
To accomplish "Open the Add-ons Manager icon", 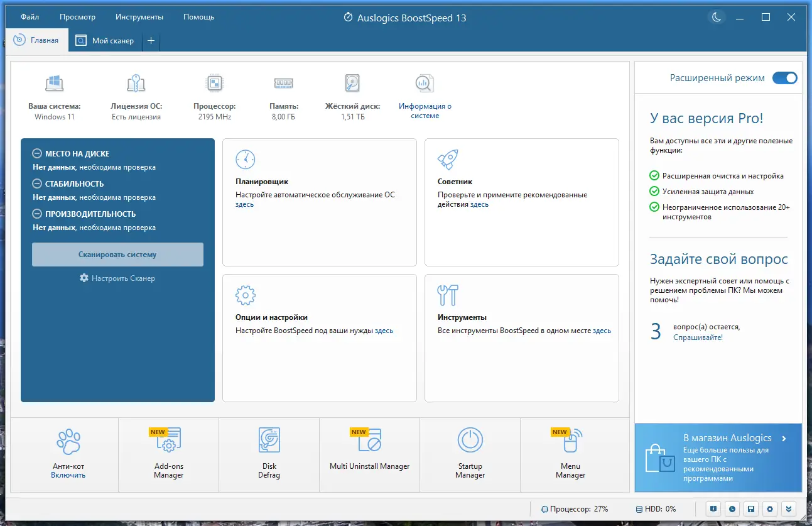I will click(x=168, y=440).
